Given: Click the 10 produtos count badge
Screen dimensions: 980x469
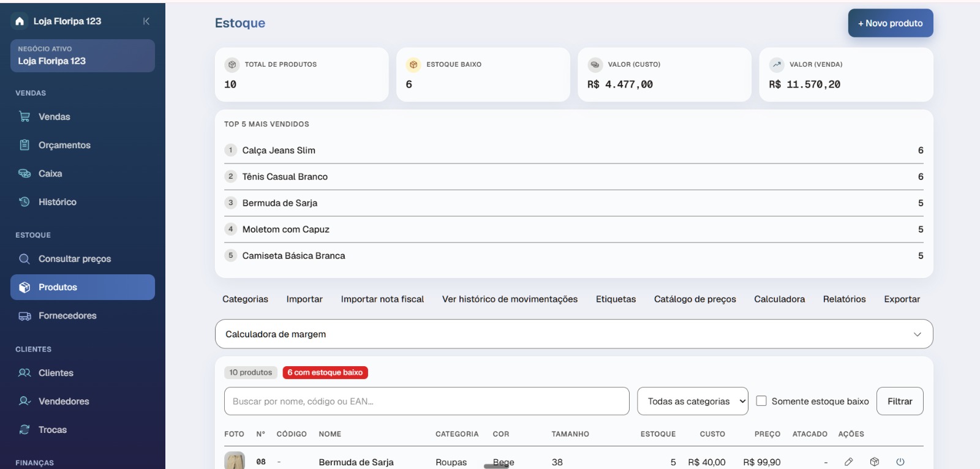Looking at the screenshot, I should [251, 372].
